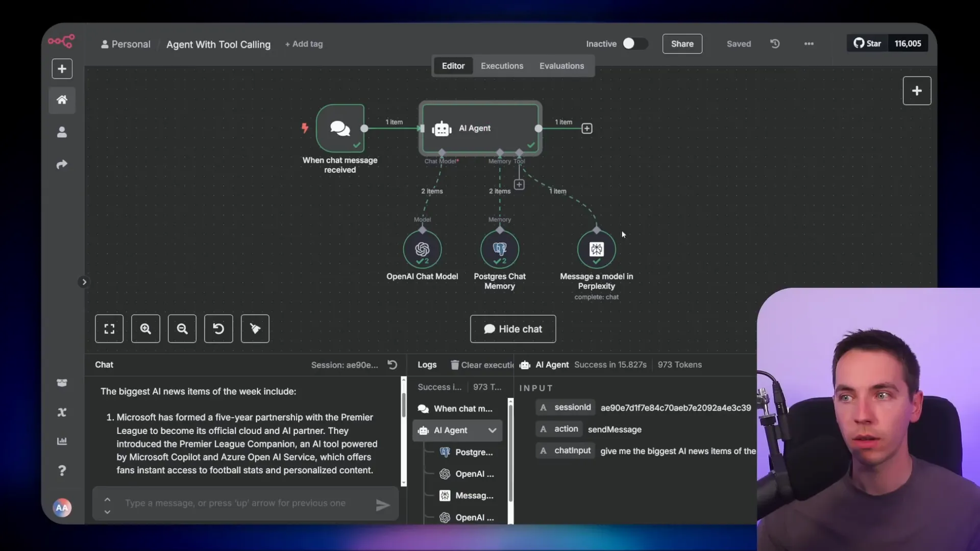The image size is (980, 551).
Task: Click Success in 15.827s status text
Action: pos(610,365)
